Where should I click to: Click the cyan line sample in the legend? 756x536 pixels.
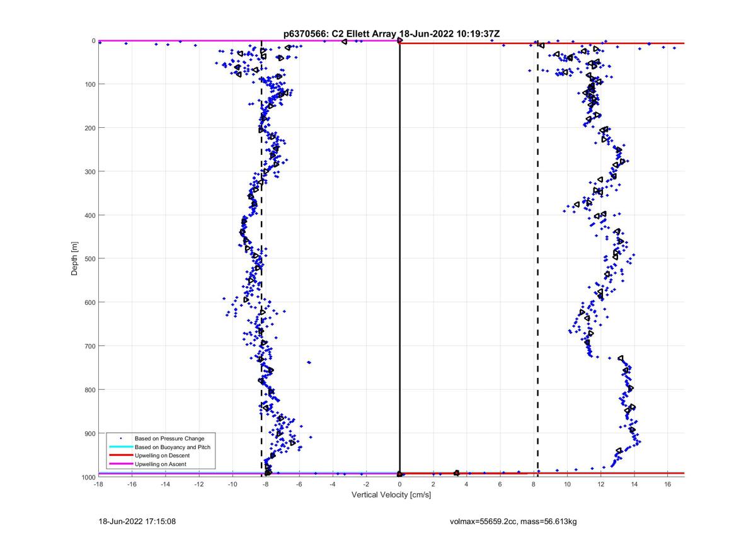[120, 447]
